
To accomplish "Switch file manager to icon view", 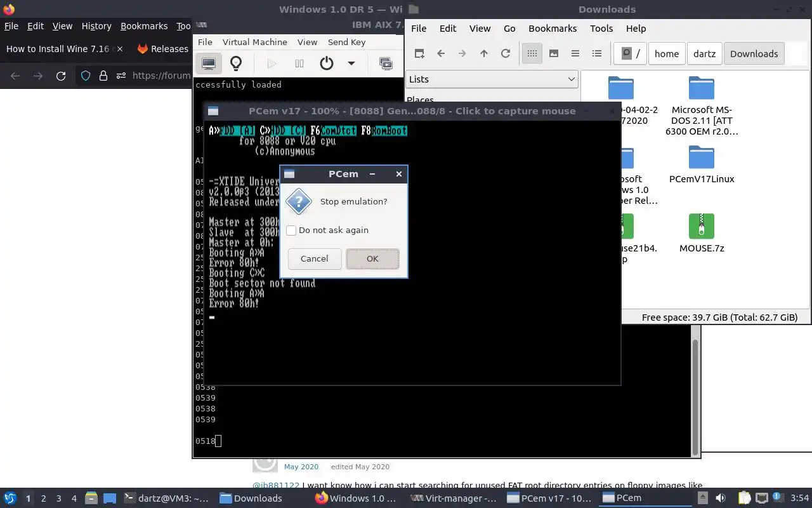I will click(x=532, y=54).
